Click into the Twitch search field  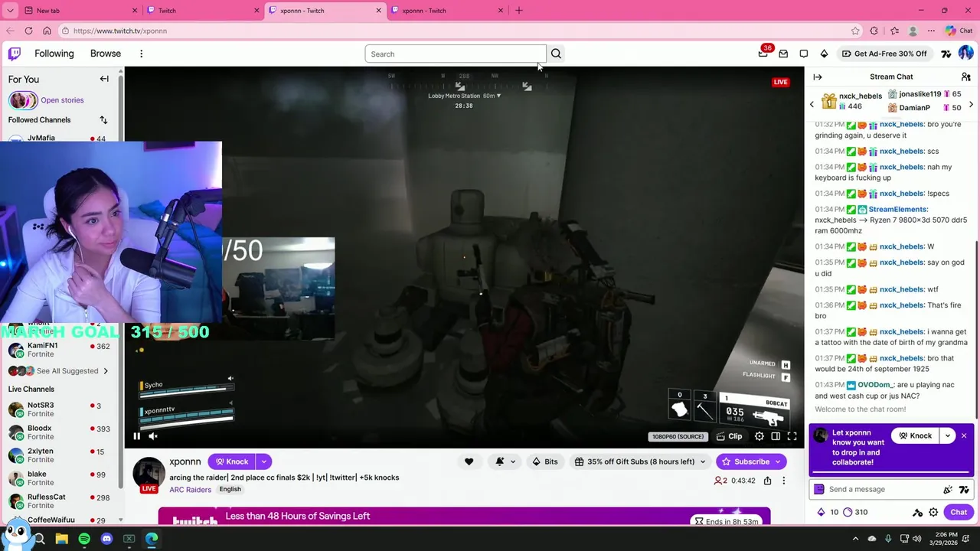[x=456, y=54]
